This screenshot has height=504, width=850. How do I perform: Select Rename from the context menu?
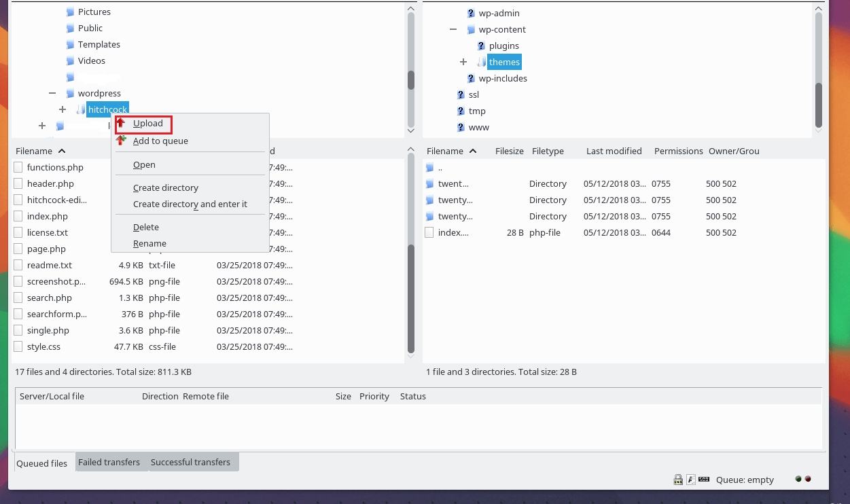coord(149,243)
